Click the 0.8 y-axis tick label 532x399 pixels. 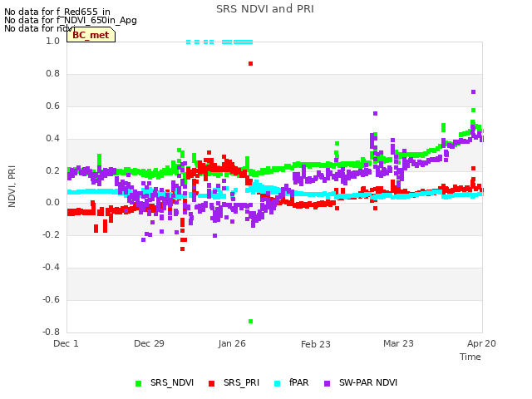pyautogui.click(x=52, y=74)
